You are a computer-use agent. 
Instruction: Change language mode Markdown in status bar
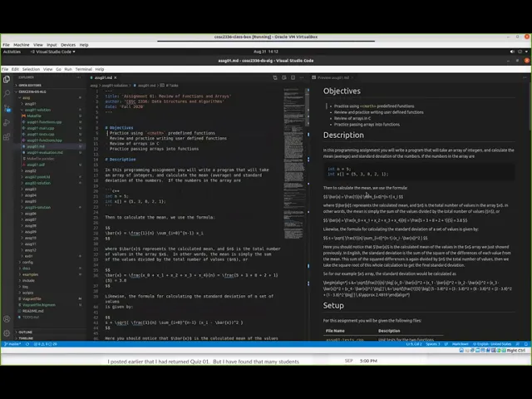pyautogui.click(x=460, y=344)
